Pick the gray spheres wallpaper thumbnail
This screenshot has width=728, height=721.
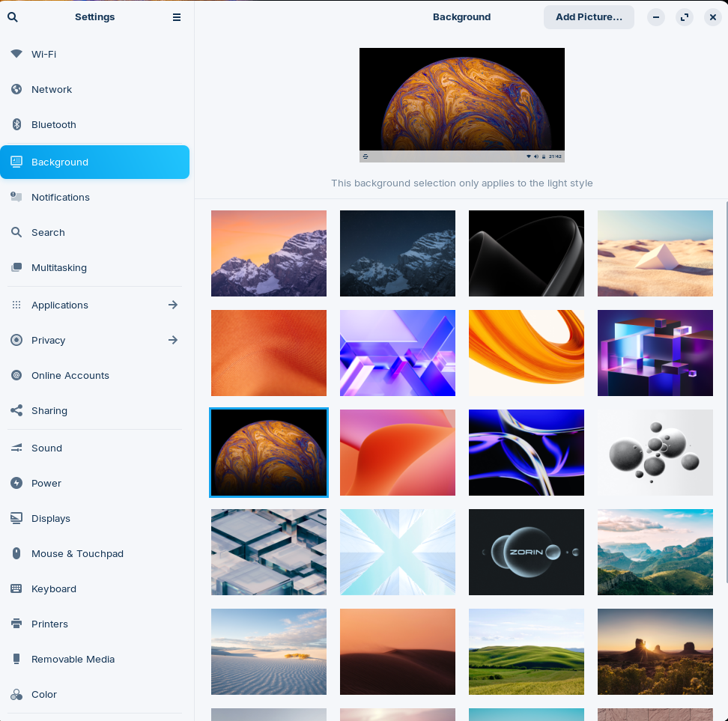click(655, 452)
